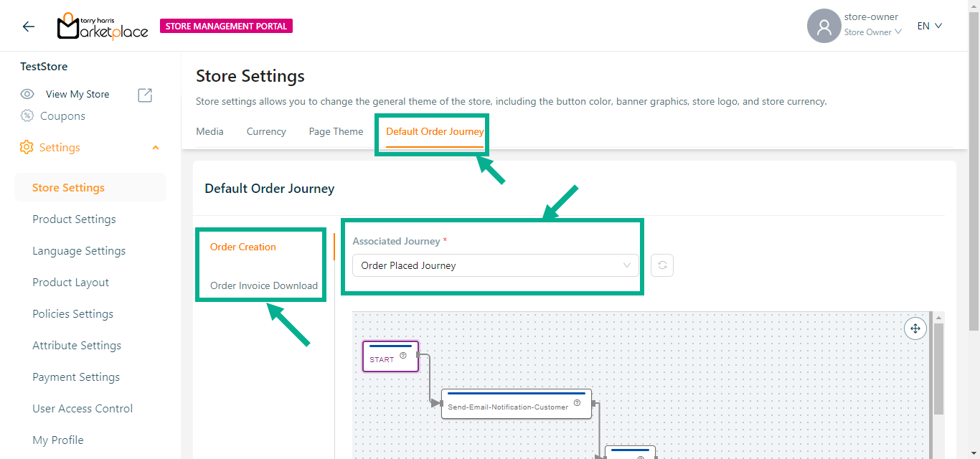
Task: Go to Coupons in sidebar
Action: tap(62, 116)
